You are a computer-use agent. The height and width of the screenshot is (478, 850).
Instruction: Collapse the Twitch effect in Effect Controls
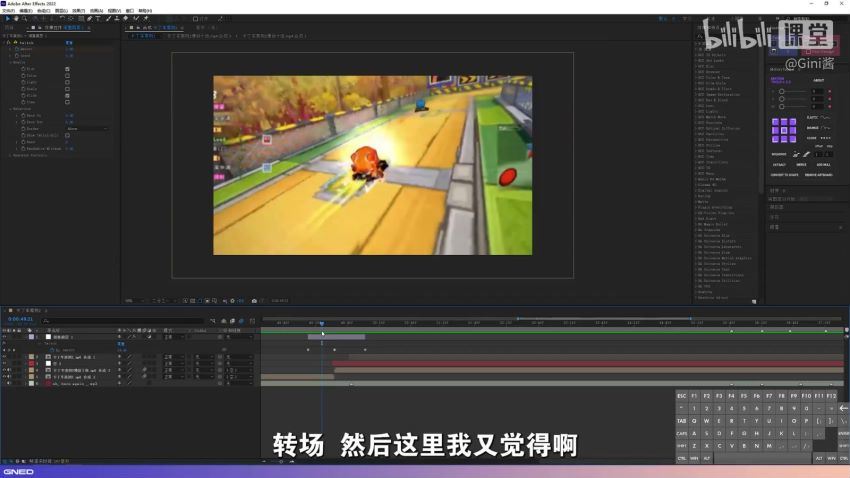pos(3,42)
